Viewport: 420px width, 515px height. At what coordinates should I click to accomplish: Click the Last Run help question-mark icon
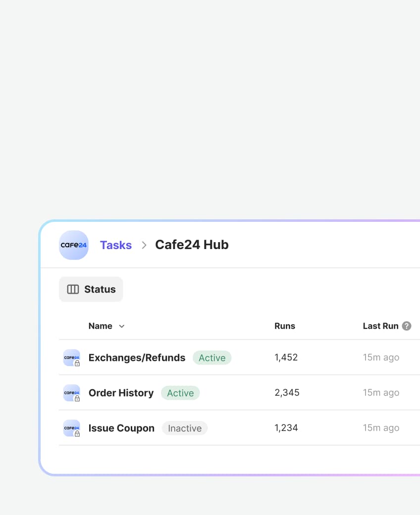point(407,326)
